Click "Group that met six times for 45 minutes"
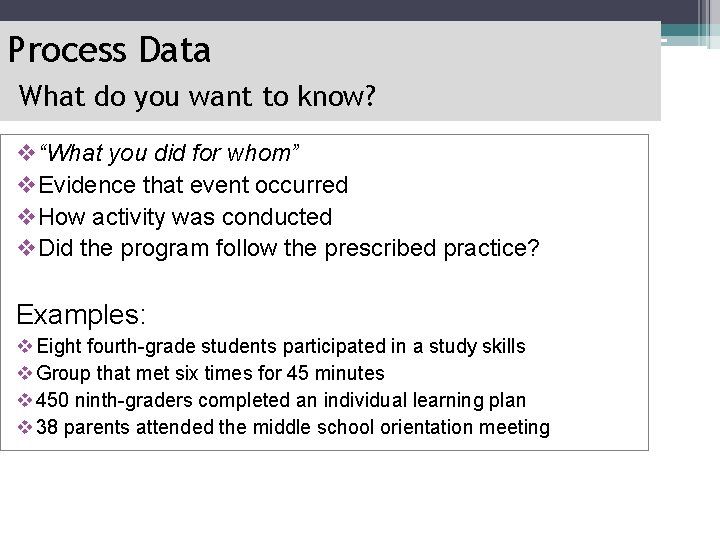720x540 pixels. point(210,373)
